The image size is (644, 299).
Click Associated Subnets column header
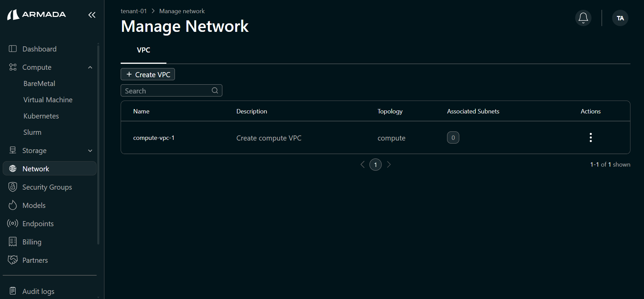coord(473,111)
